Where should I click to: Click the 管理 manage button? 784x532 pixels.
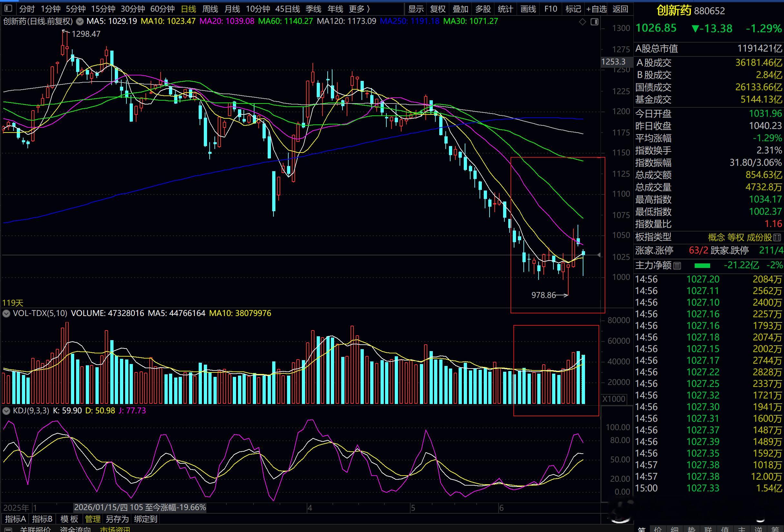[93, 519]
